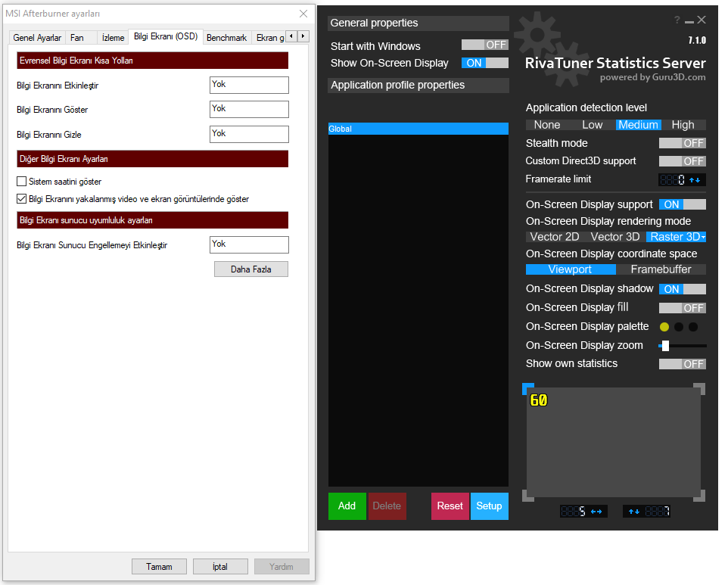Image resolution: width=728 pixels, height=585 pixels.
Task: Click the green Add profile button
Action: [x=347, y=506]
